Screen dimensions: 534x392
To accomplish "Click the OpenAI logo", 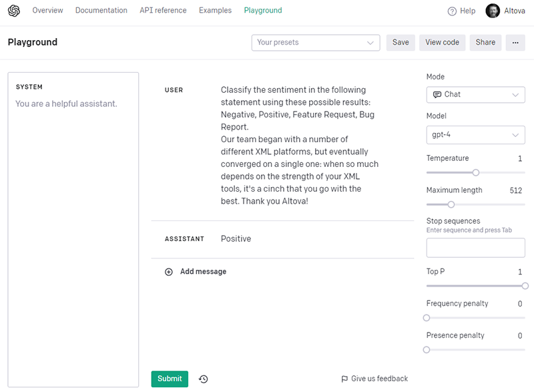I will pyautogui.click(x=13, y=10).
